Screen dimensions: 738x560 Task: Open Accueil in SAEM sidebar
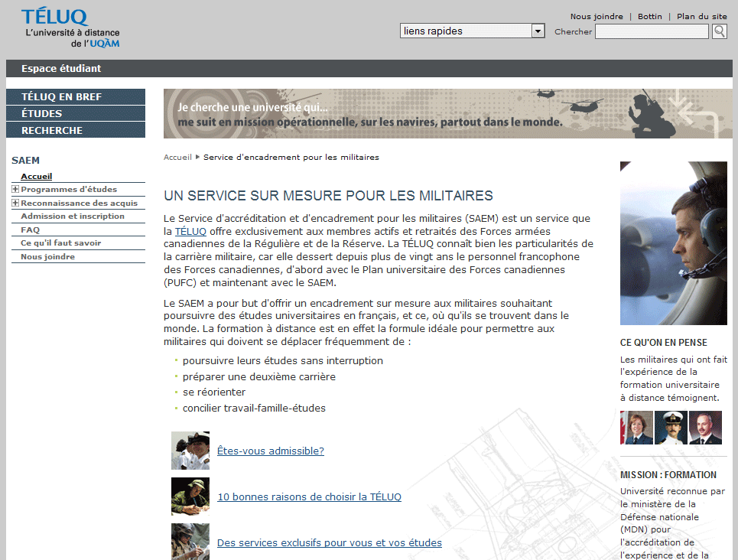tap(36, 176)
